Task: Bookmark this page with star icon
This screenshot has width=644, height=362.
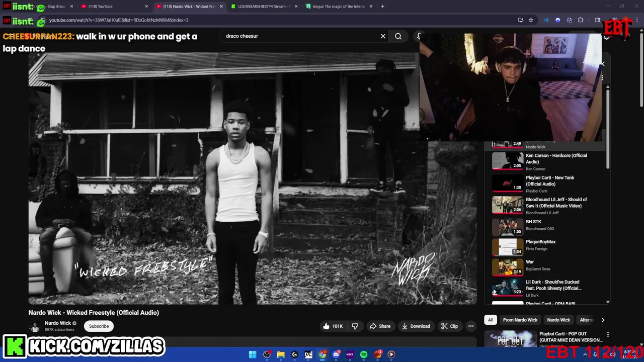Action: pos(531,20)
